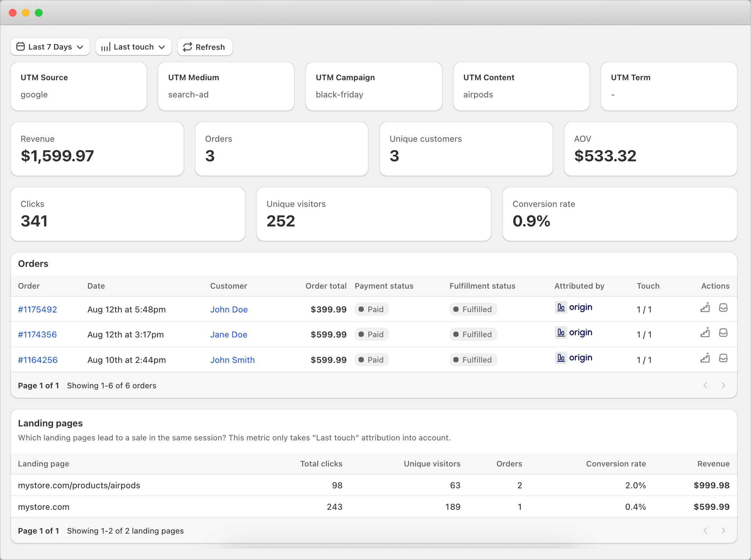This screenshot has width=751, height=560.
Task: Open customer Jane Doe's profile link
Action: coord(228,334)
